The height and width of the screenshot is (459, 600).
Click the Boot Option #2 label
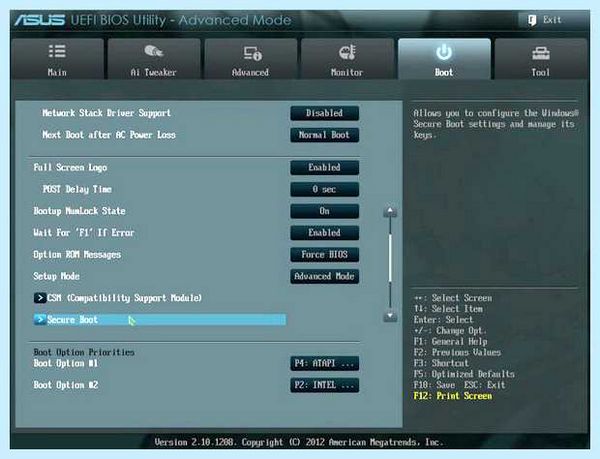[65, 385]
